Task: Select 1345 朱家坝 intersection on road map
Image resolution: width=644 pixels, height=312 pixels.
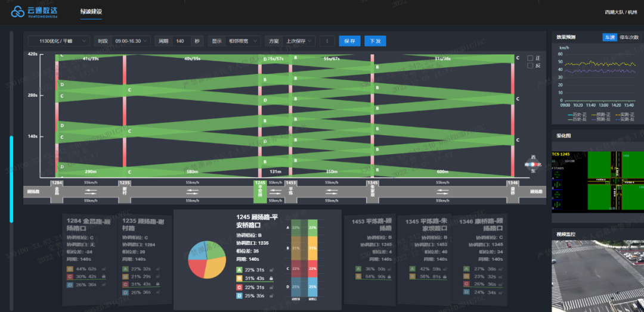Action: tap(372, 191)
